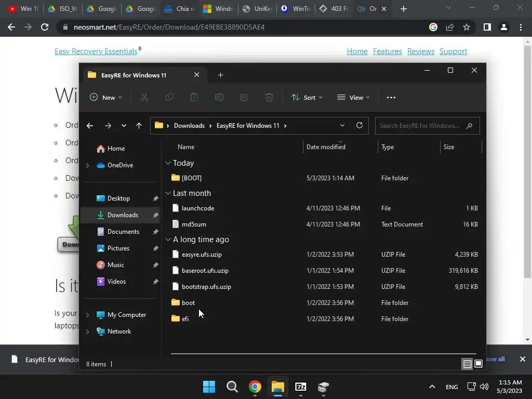Go back in File Explorer
Screen dimensions: 532x399
(90, 126)
